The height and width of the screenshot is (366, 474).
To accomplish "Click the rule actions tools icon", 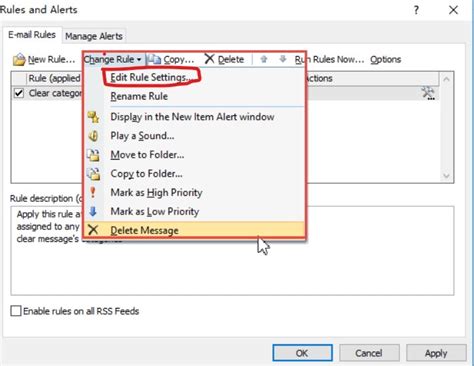I will pos(428,93).
